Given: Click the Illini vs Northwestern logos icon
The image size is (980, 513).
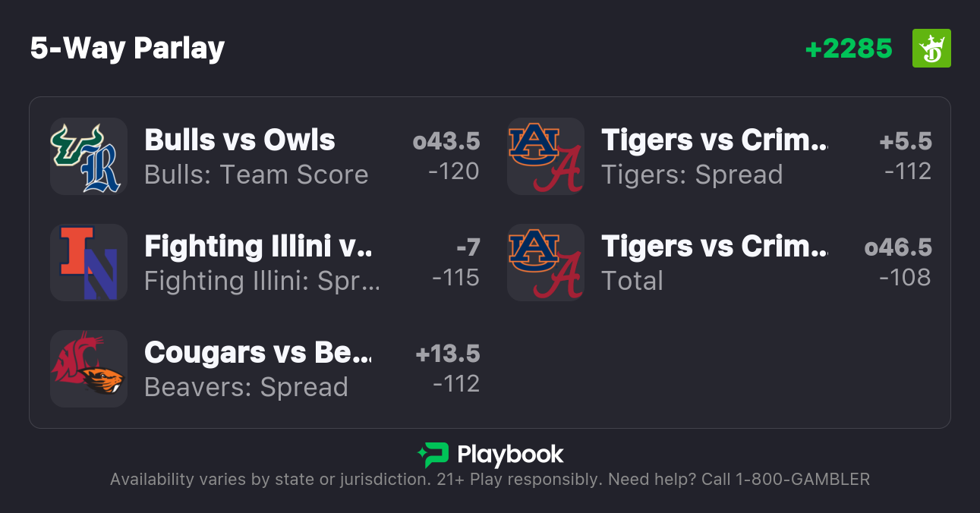Looking at the screenshot, I should (x=89, y=263).
